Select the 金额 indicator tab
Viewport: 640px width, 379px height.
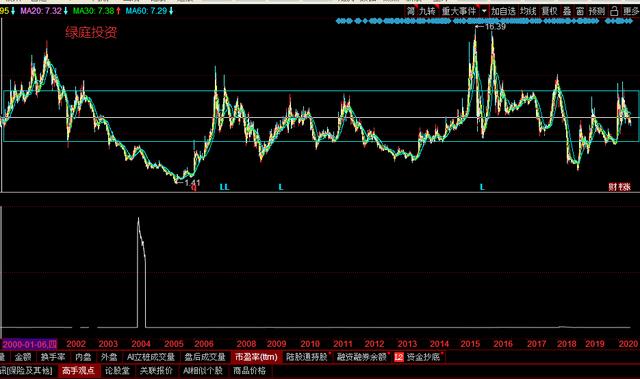23,357
